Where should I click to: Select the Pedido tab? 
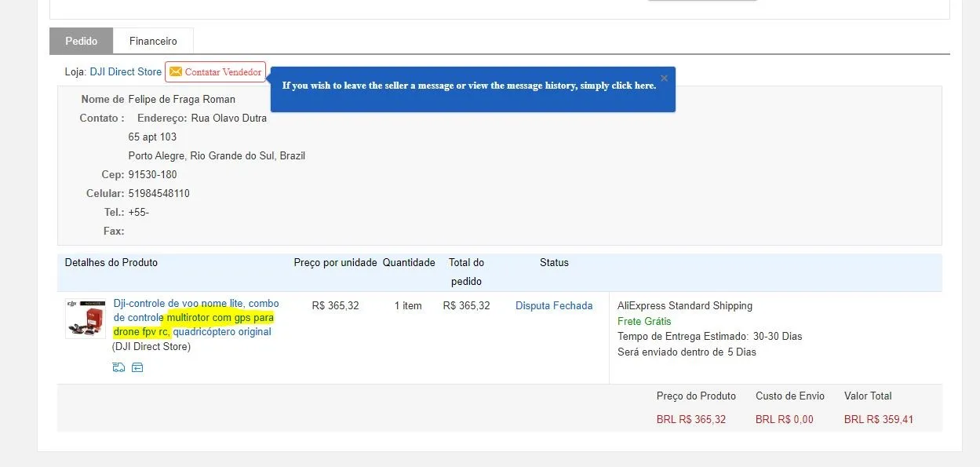[x=82, y=41]
